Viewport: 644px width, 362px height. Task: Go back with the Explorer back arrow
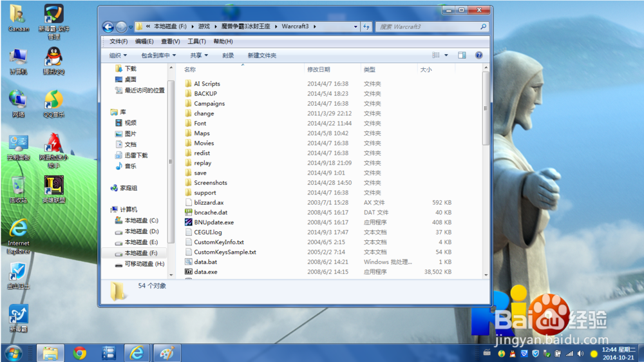(108, 26)
